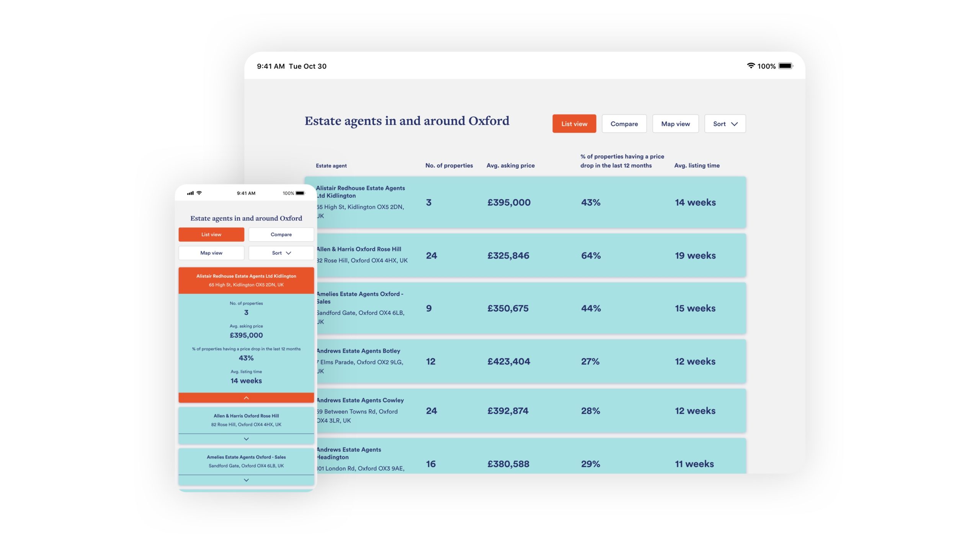Click the '11 weeks' listing time cell
The width and height of the screenshot is (980, 544).
[694, 464]
